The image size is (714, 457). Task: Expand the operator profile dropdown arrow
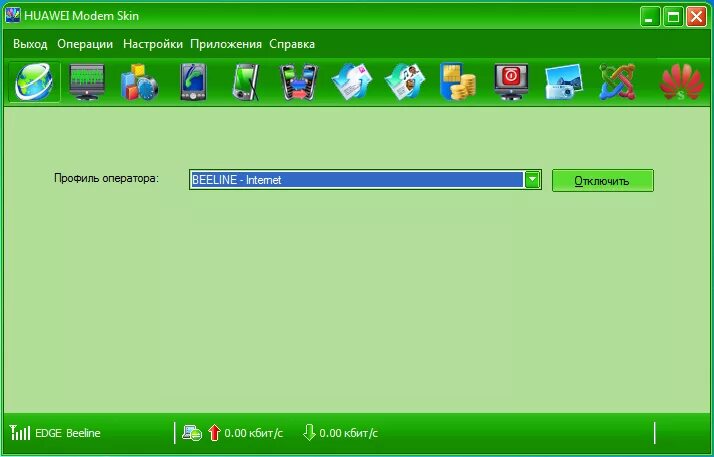click(532, 179)
